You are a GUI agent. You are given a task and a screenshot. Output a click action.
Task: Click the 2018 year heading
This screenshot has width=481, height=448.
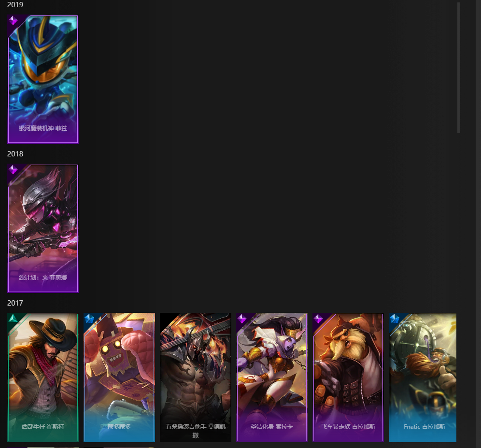coord(15,154)
